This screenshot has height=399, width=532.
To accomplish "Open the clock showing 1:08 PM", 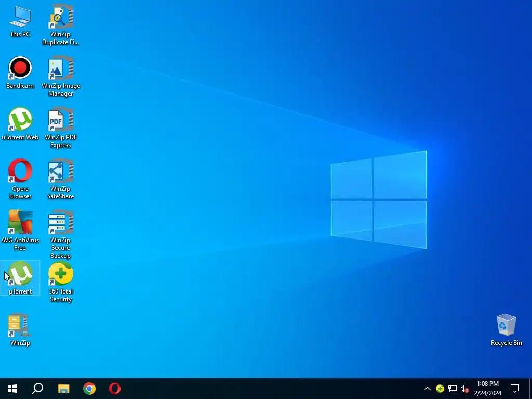I will point(487,389).
